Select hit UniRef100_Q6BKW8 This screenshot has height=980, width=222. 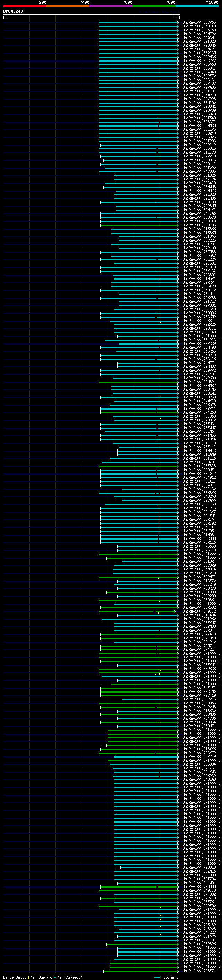[x=199, y=202]
